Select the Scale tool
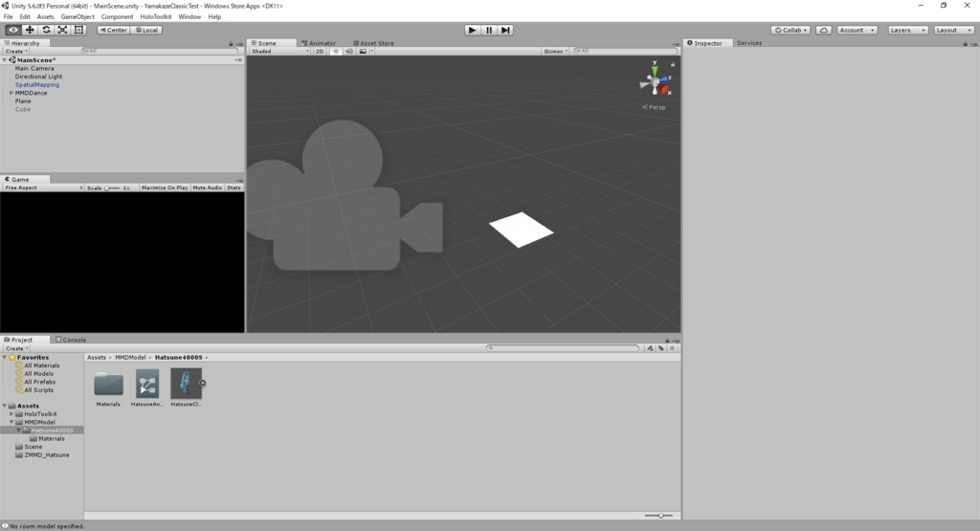 tap(62, 30)
